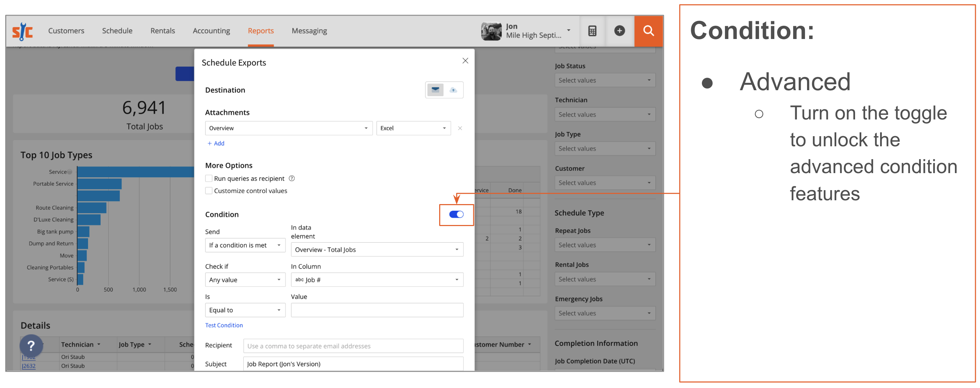Open the Customers menu
Screen dimensions: 980x388
click(66, 31)
